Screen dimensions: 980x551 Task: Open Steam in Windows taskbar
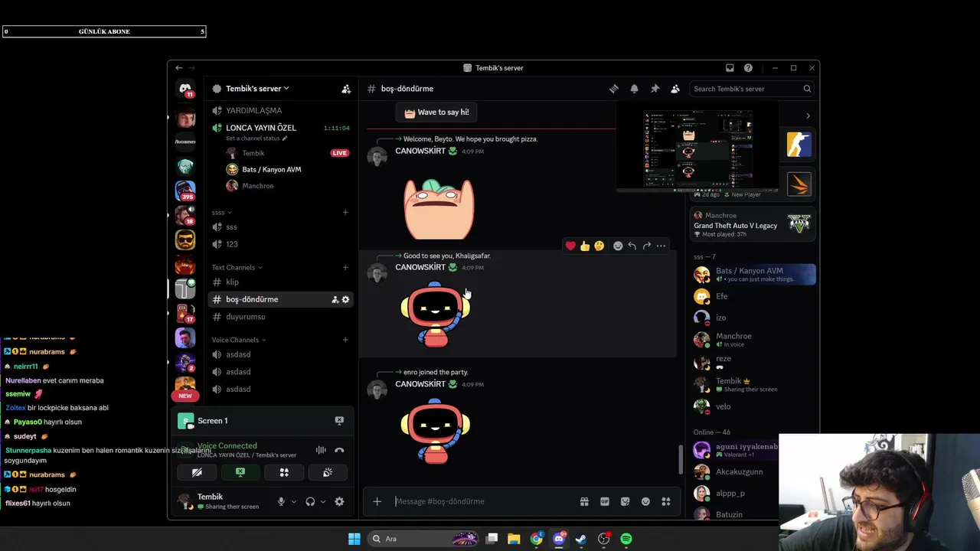click(581, 539)
